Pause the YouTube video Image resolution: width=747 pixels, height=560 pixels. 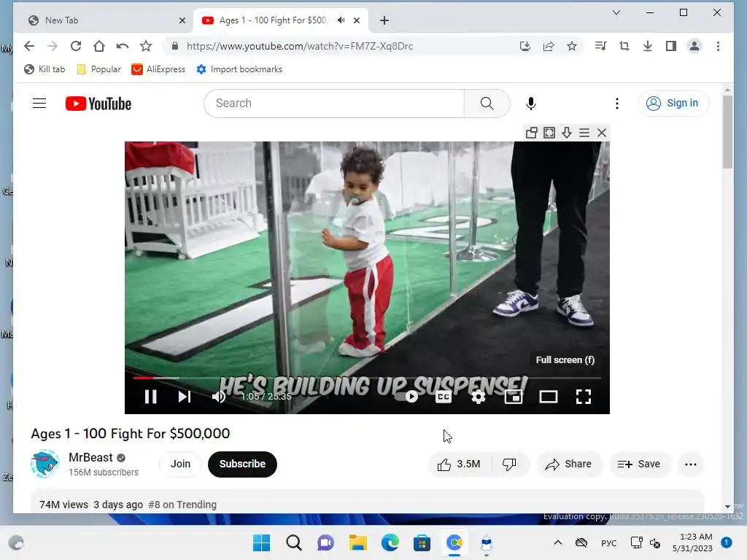tap(150, 397)
